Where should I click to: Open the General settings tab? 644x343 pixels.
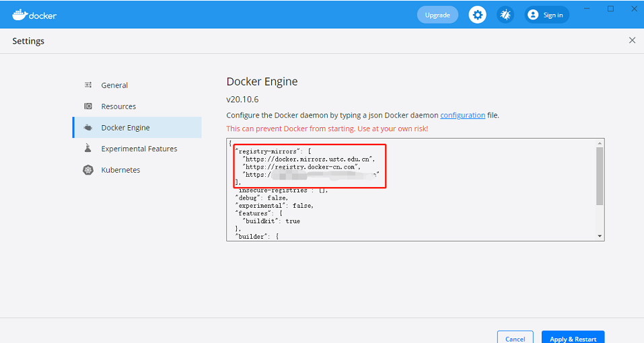114,85
